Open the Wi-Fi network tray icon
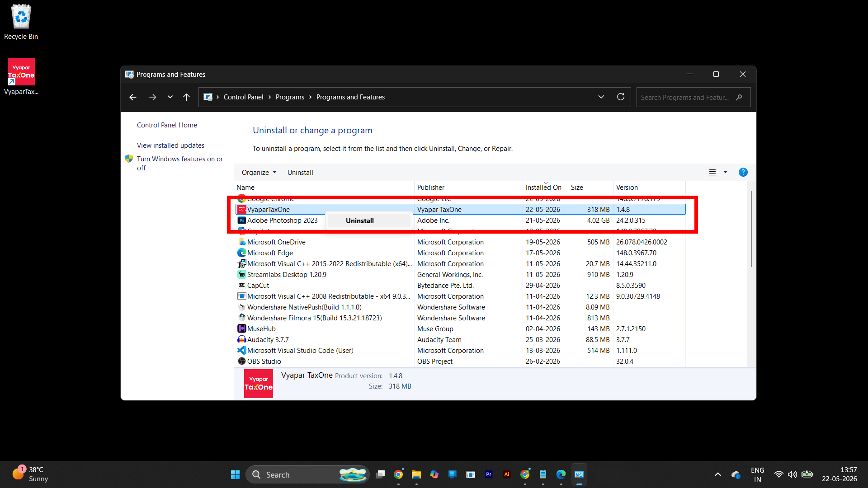This screenshot has height=488, width=868. pos(778,474)
